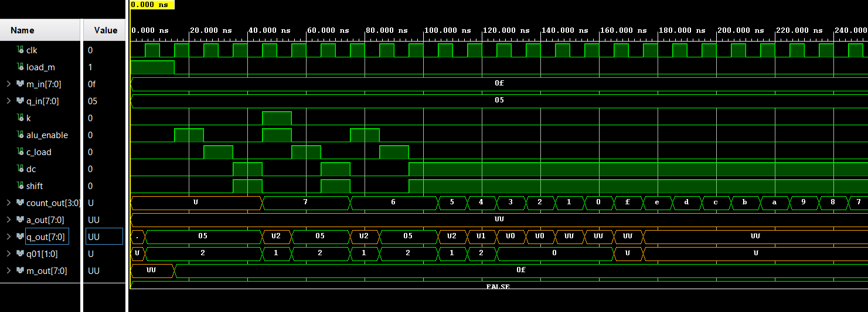Click the k signal icon
Screen dimensions: 868x312
click(x=21, y=118)
